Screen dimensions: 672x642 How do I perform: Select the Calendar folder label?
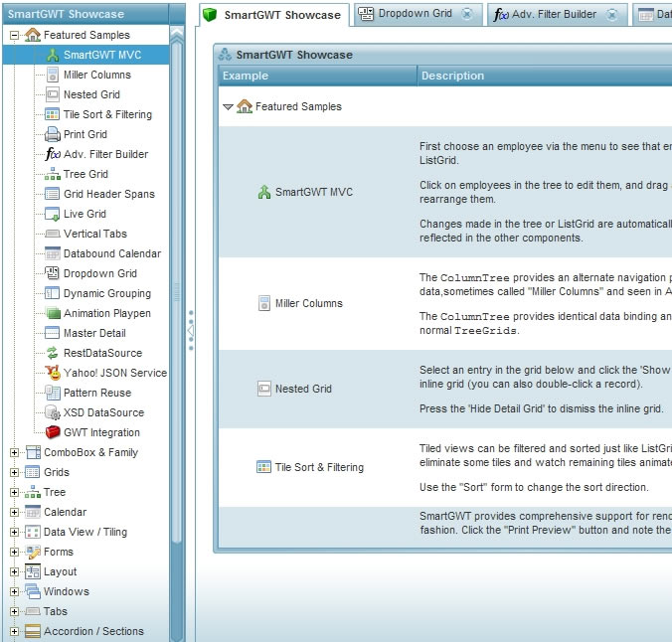[66, 512]
